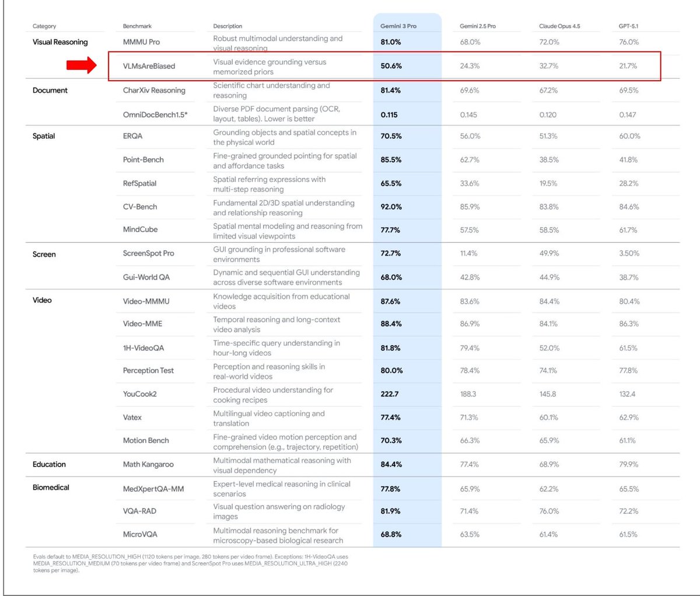The height and width of the screenshot is (596, 700).
Task: Click the description 'GUI grounding in professional software environments'
Action: point(279,255)
